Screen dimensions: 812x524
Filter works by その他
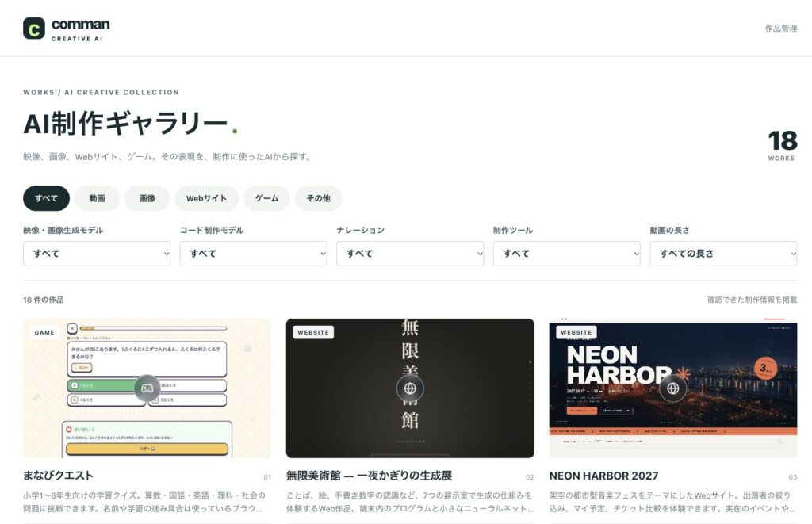(x=318, y=198)
